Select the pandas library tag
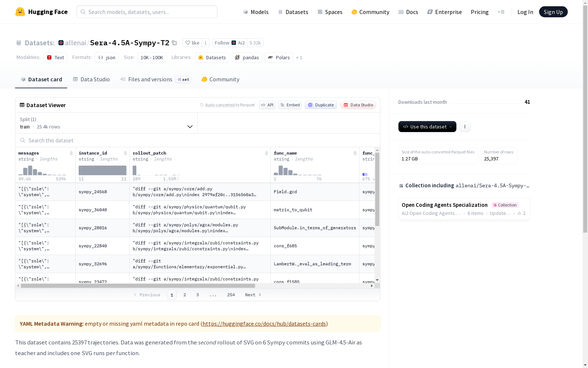The image size is (588, 368). (247, 57)
